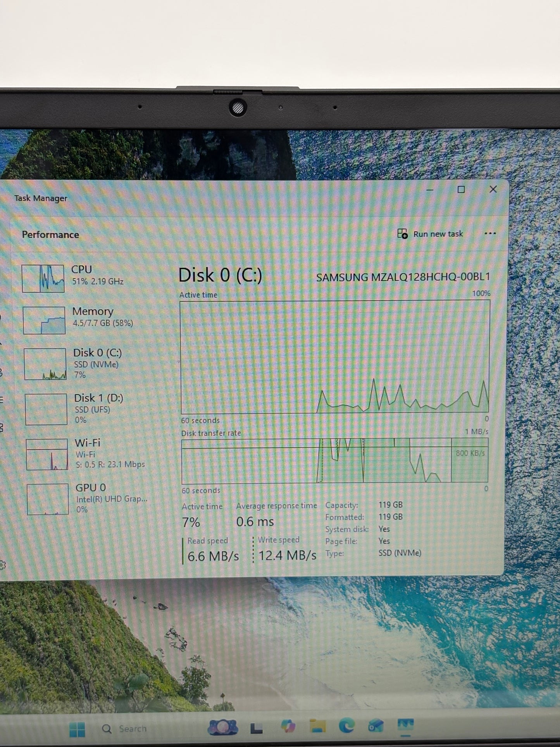Click the Performance page title
This screenshot has height=747, width=560.
click(50, 235)
